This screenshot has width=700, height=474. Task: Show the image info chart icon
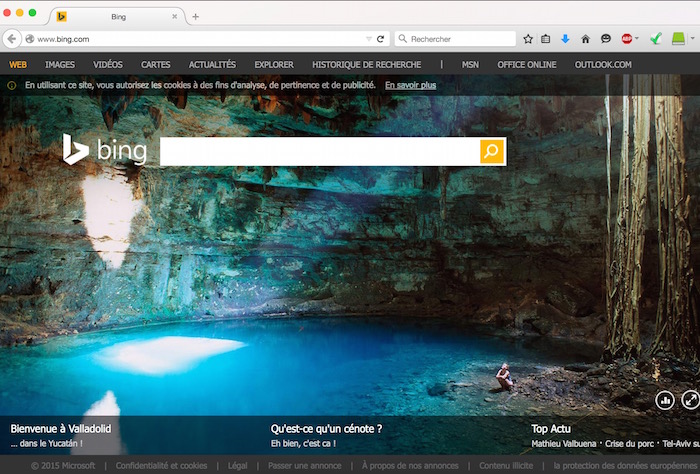pos(665,400)
